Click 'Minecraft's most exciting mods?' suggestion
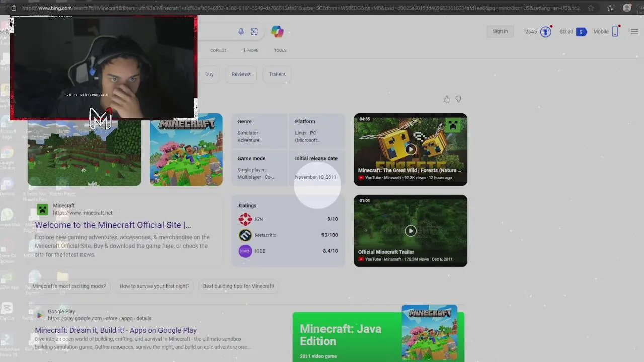Viewport: 644px width, 362px height. coord(69,286)
